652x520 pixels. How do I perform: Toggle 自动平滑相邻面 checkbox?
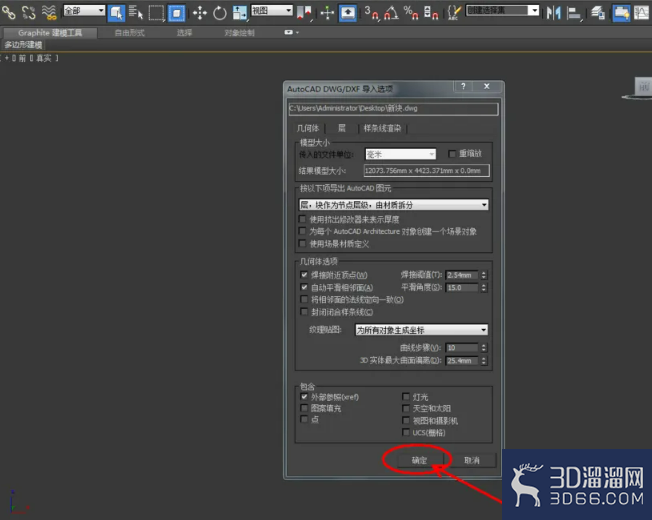point(304,287)
